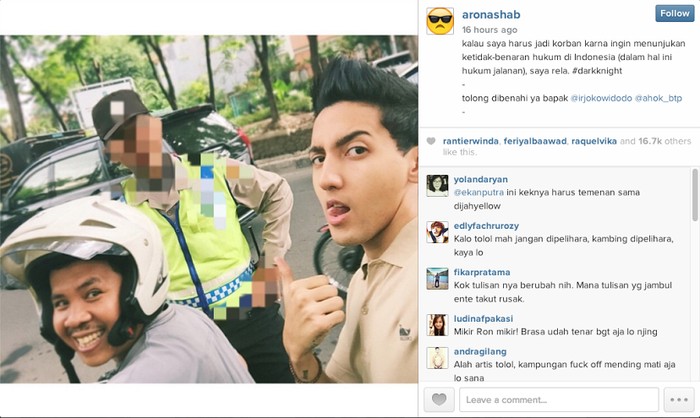
Task: Click andragilang's profile avatar
Action: pos(437,358)
